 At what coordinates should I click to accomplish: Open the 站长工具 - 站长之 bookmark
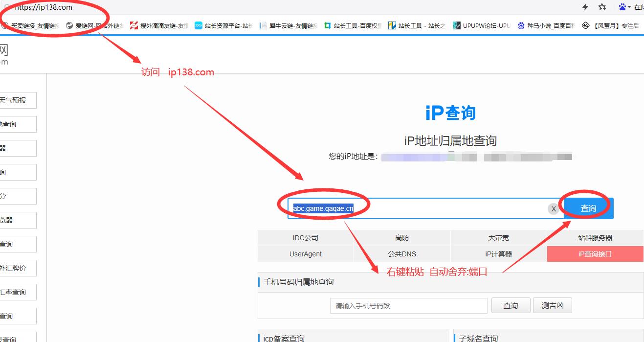(x=417, y=26)
